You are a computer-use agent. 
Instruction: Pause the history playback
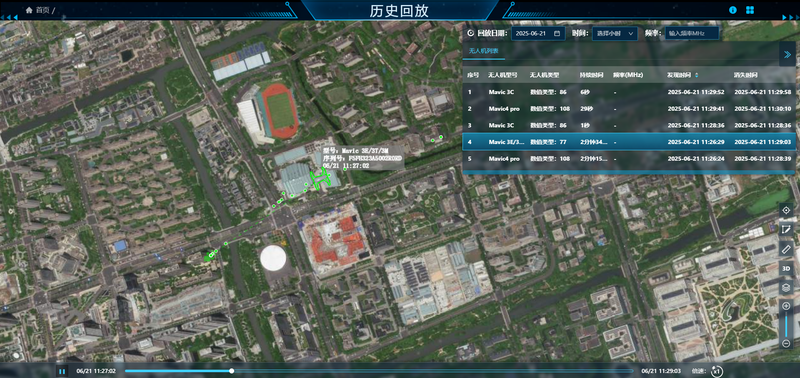[x=62, y=371]
